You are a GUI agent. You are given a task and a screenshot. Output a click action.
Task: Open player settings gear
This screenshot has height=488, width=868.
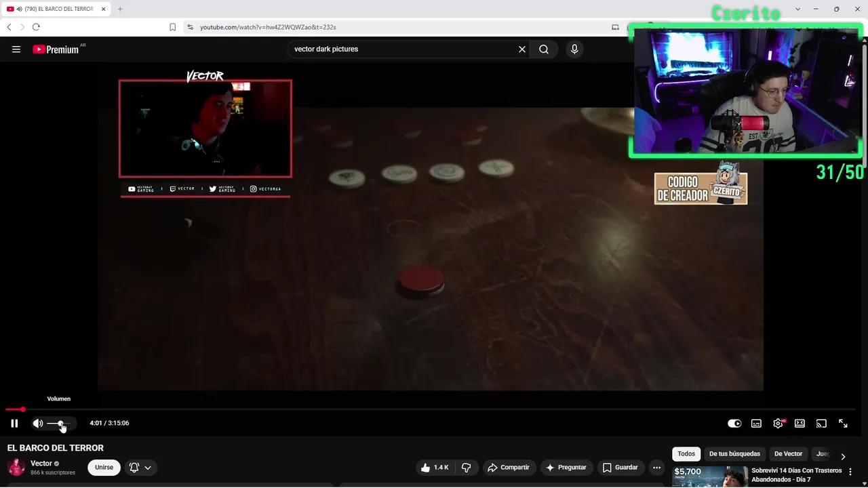pyautogui.click(x=778, y=424)
